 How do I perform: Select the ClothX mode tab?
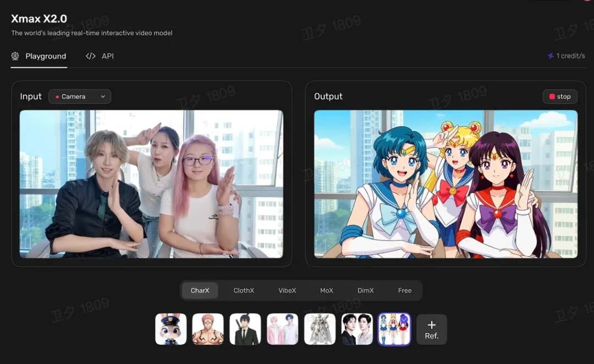pyautogui.click(x=244, y=290)
